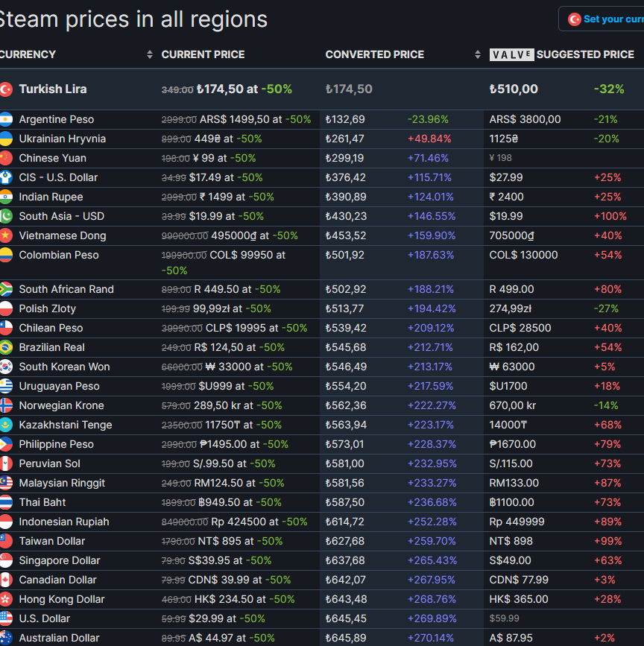Click the Taiwan Dollar currency name
644x646 pixels.
(x=52, y=541)
